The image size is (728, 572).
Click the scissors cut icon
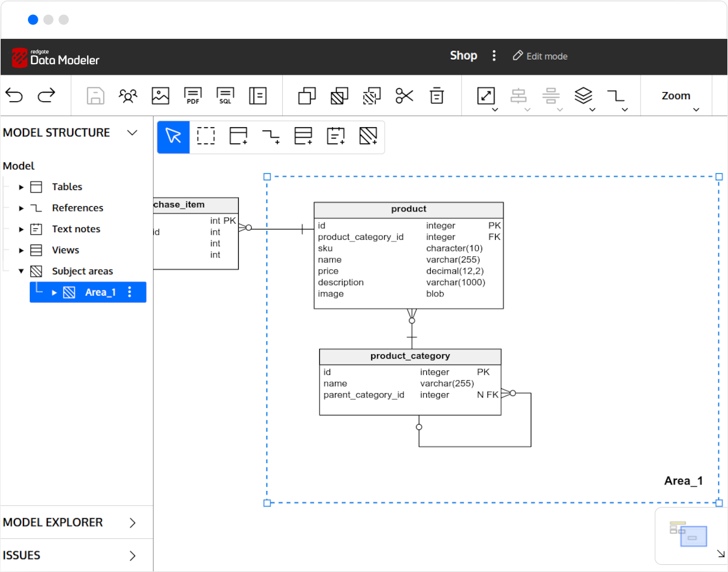pos(404,96)
